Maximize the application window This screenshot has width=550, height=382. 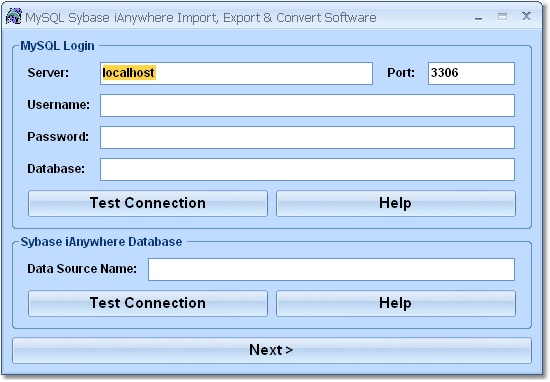pyautogui.click(x=502, y=16)
